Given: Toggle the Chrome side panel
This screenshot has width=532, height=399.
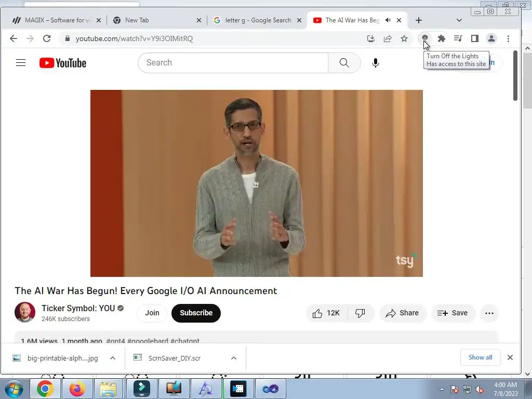Looking at the screenshot, I should click(475, 38).
